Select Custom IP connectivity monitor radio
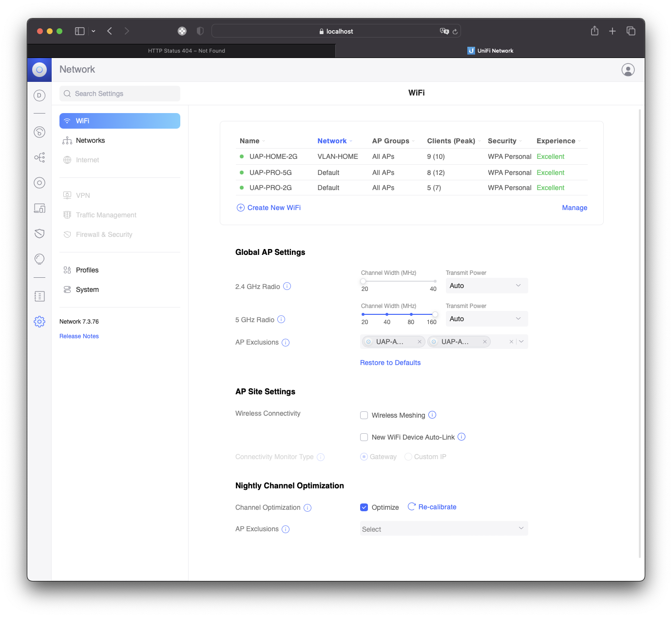The width and height of the screenshot is (672, 617). (x=408, y=457)
